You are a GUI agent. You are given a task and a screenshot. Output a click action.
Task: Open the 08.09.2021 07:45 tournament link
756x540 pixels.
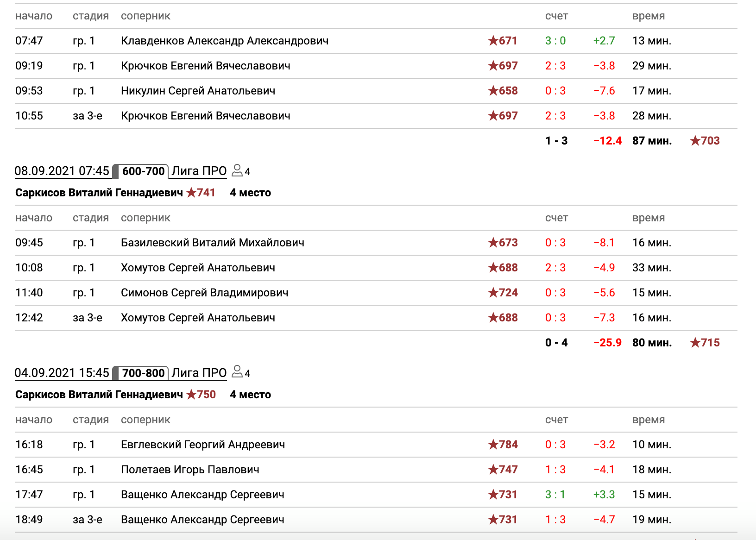[x=62, y=171]
